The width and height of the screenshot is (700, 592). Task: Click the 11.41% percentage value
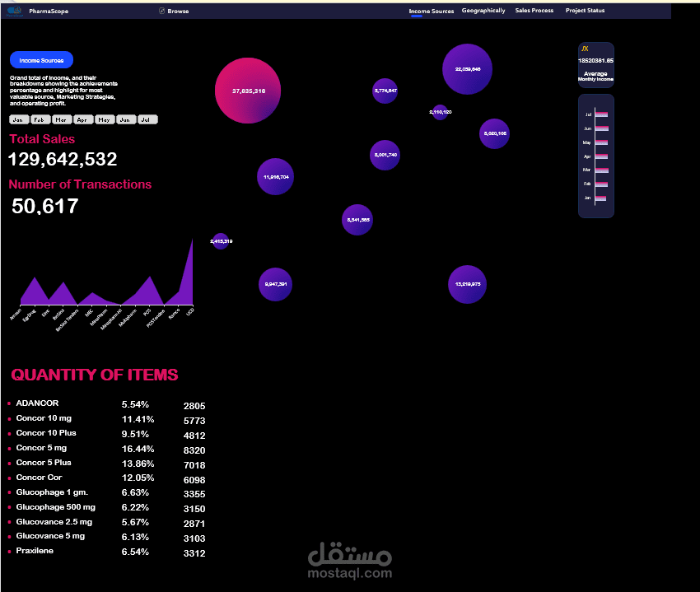click(138, 419)
